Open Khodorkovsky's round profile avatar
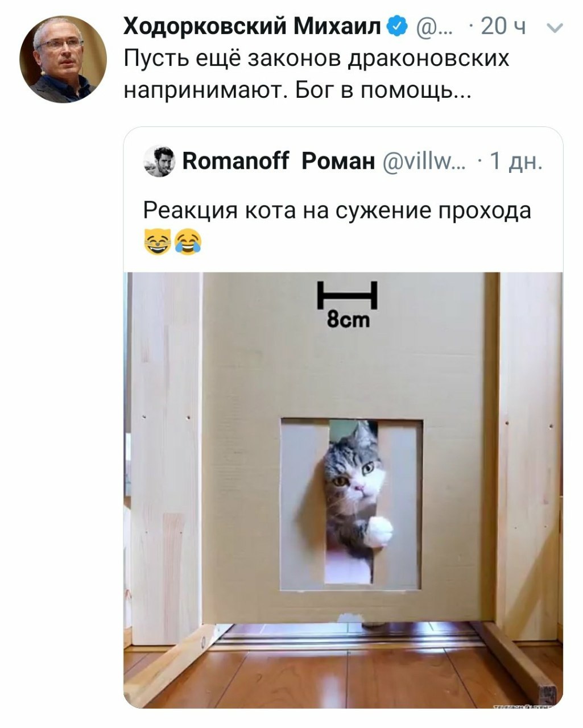 (63, 59)
